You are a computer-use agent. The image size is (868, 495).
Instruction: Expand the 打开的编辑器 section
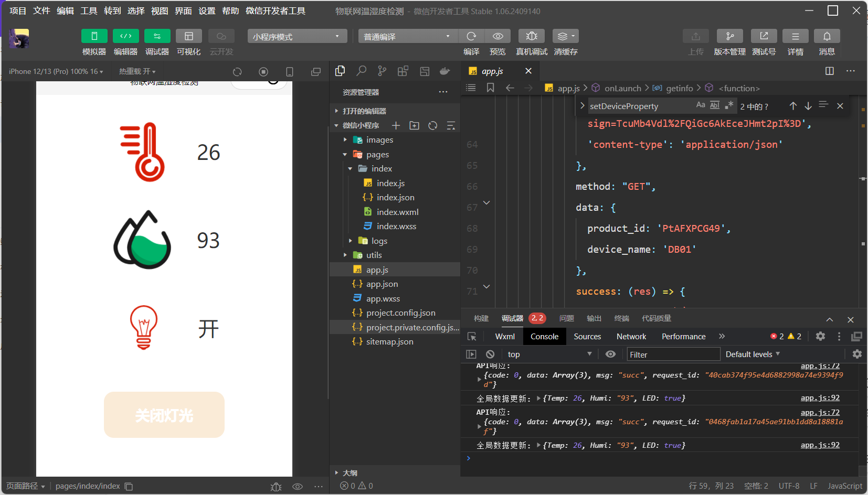click(395, 111)
